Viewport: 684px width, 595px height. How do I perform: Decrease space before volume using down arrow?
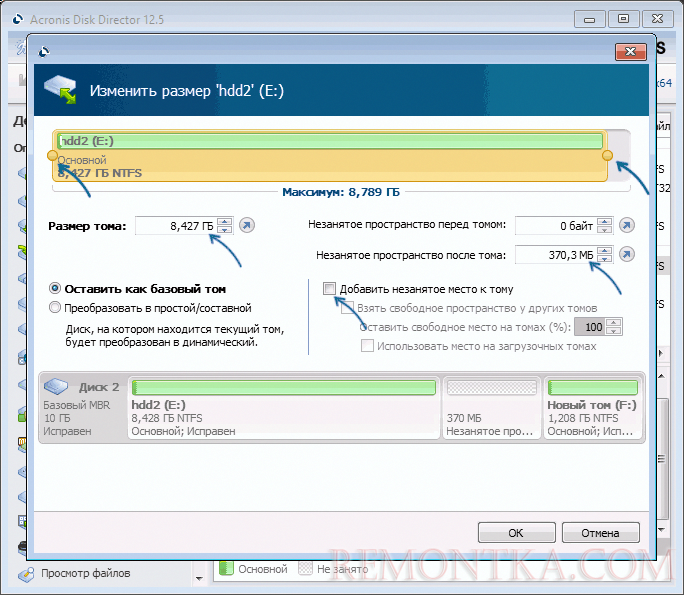[605, 229]
